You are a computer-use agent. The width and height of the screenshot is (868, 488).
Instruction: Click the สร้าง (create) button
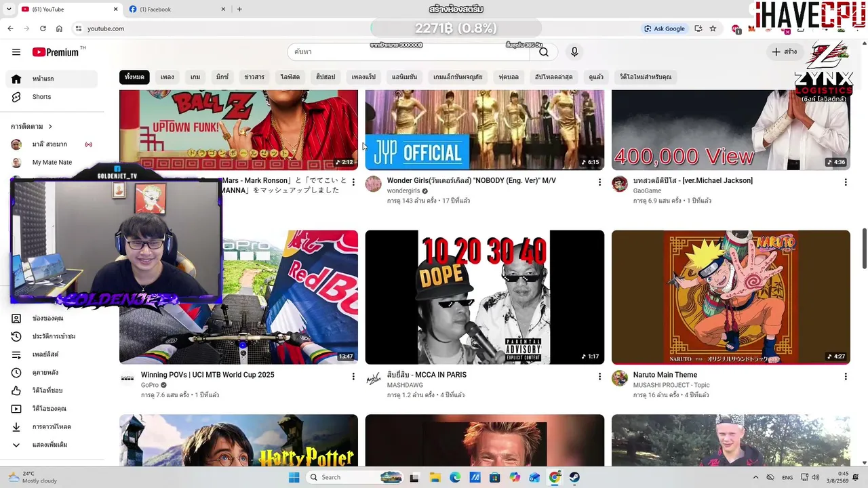[x=784, y=52]
